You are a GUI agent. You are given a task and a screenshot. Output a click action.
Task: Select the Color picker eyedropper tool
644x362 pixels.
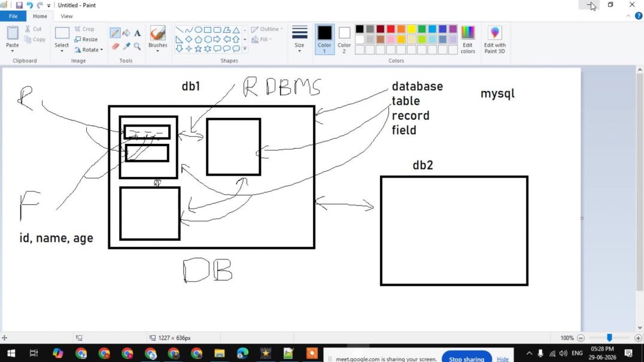coord(126,47)
